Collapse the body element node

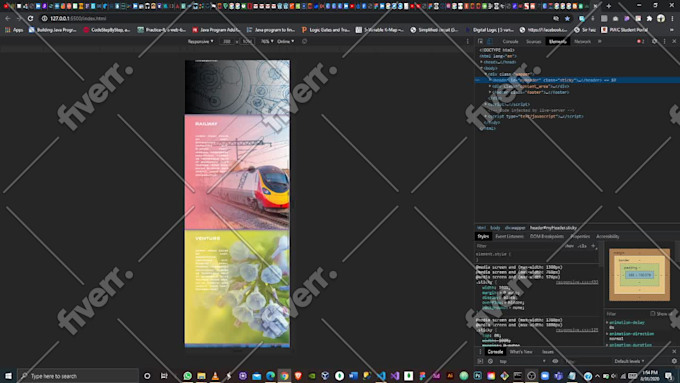tap(481, 68)
